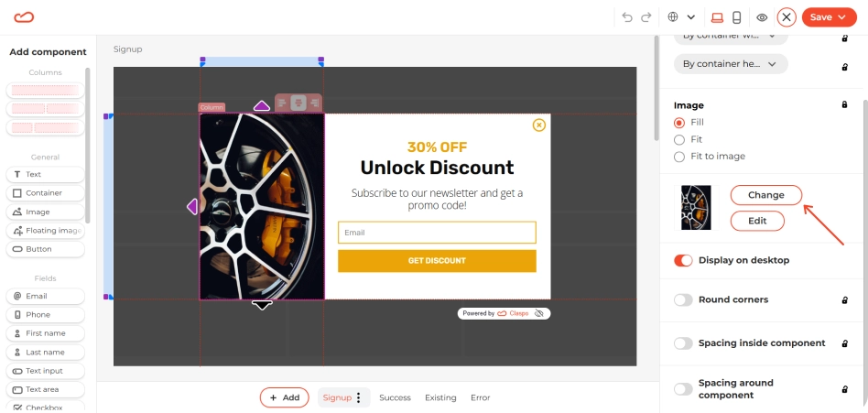Open the Save button dropdown arrow
The width and height of the screenshot is (868, 413).
coord(841,17)
